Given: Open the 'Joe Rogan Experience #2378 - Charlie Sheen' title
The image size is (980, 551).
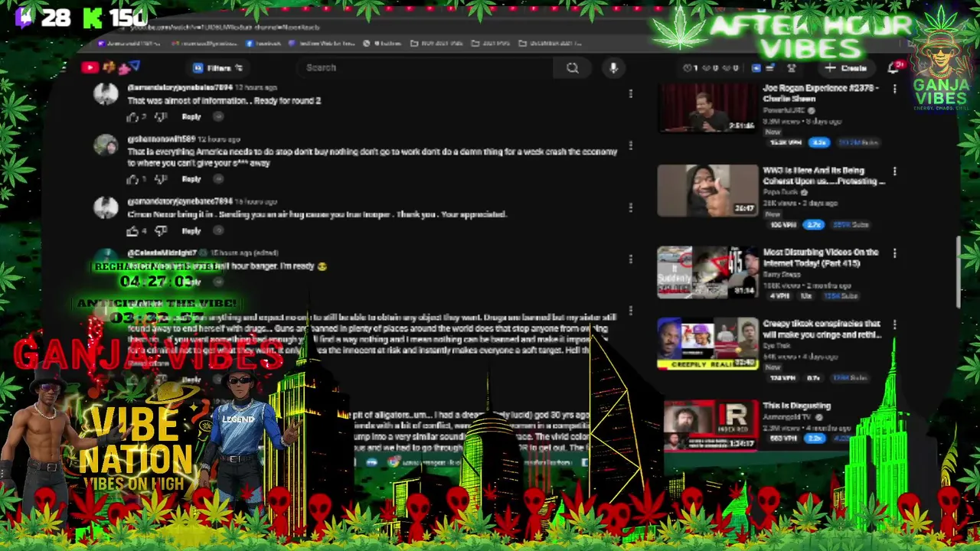Looking at the screenshot, I should pyautogui.click(x=821, y=93).
